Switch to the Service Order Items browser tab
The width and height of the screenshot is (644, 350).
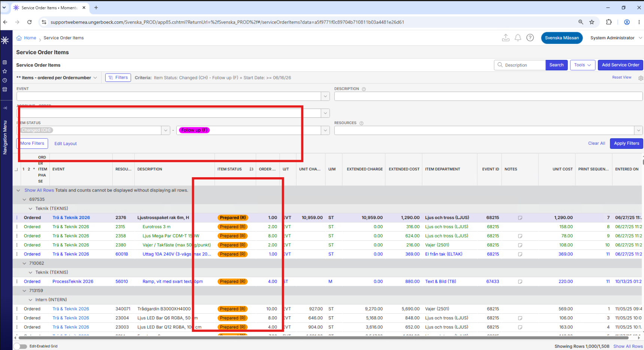tap(49, 7)
